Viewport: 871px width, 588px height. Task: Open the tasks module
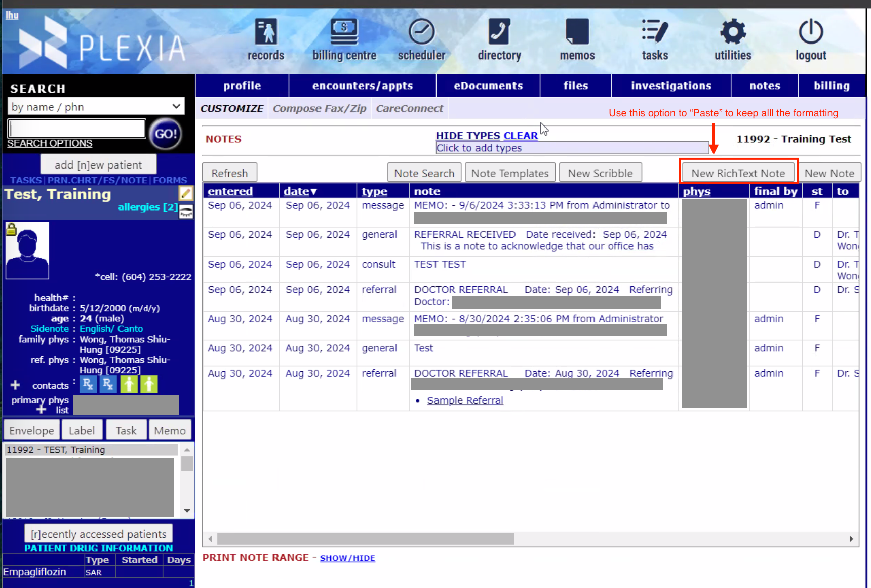[x=655, y=39]
